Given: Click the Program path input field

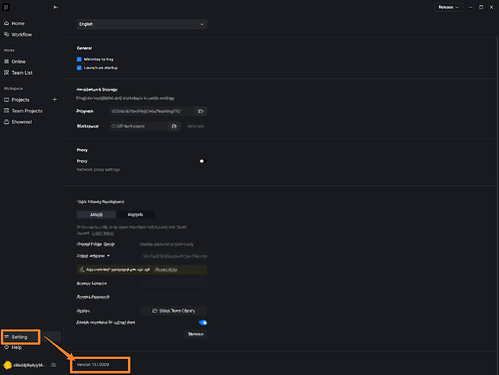Looking at the screenshot, I should pos(152,111).
